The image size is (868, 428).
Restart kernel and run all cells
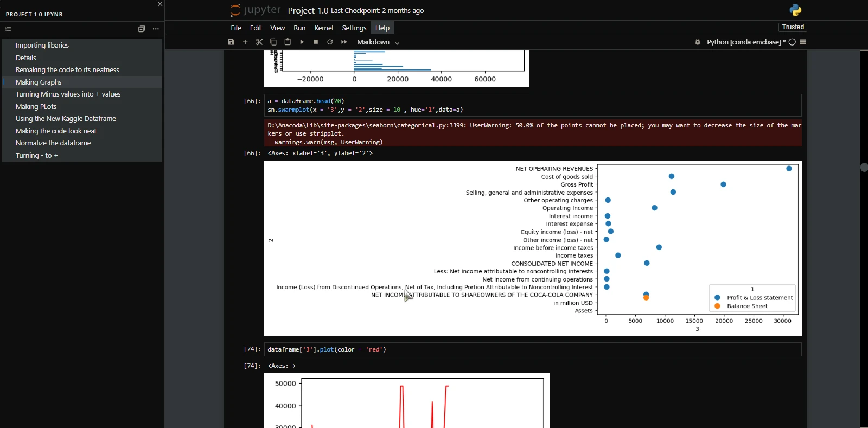point(344,42)
